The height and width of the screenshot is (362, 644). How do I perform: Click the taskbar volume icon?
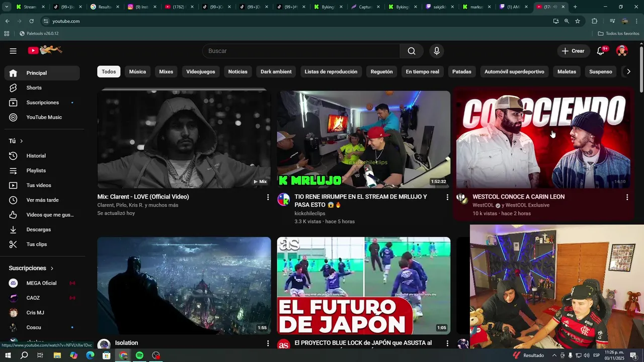587,355
